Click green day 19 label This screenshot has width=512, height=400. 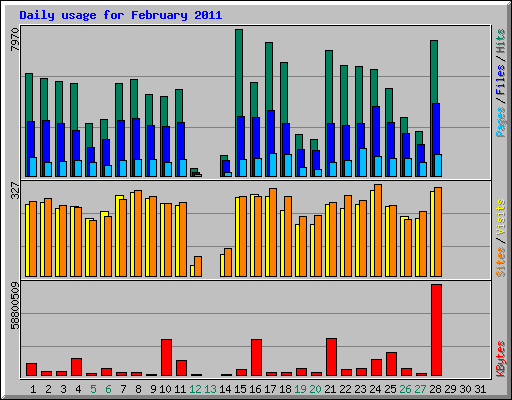[x=300, y=389]
